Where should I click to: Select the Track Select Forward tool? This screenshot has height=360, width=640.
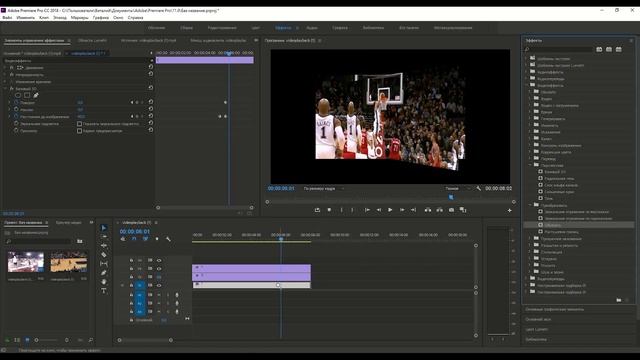point(104,237)
